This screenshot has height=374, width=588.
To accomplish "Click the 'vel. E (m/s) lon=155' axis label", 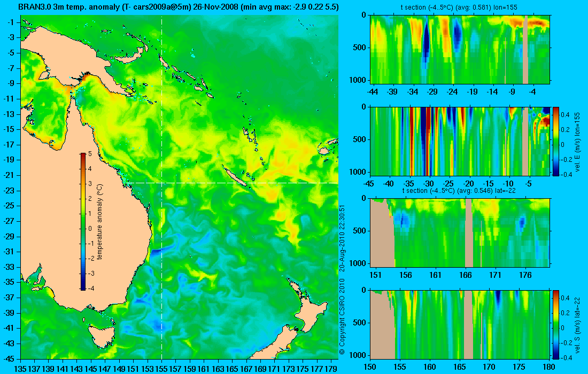I will coord(577,141).
